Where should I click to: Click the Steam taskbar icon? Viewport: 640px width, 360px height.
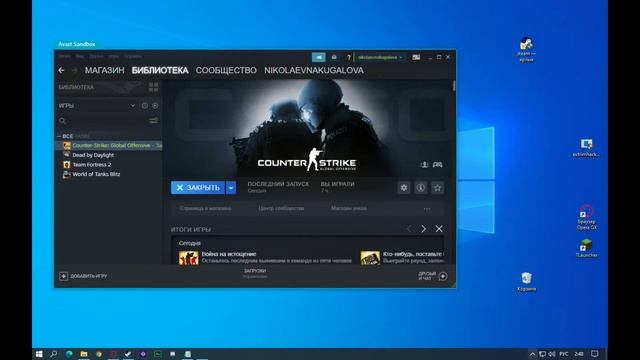tap(128, 354)
